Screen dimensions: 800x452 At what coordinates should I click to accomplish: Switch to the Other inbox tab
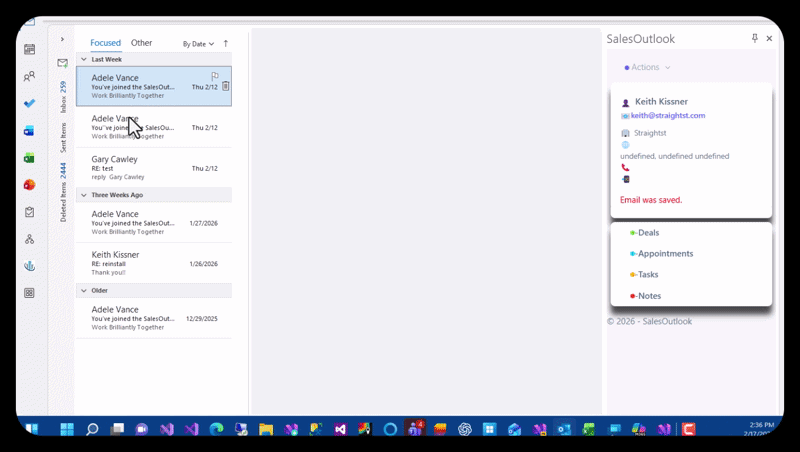coord(141,43)
